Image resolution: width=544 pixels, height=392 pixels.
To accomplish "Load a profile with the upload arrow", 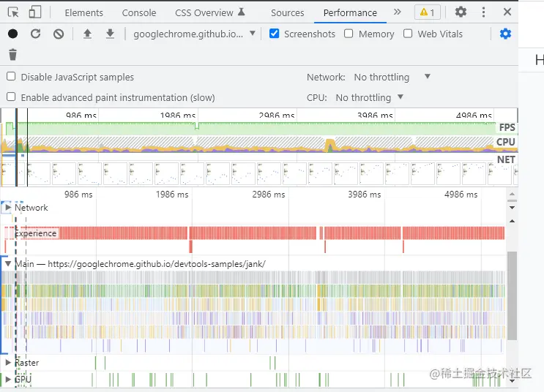I will (x=87, y=34).
